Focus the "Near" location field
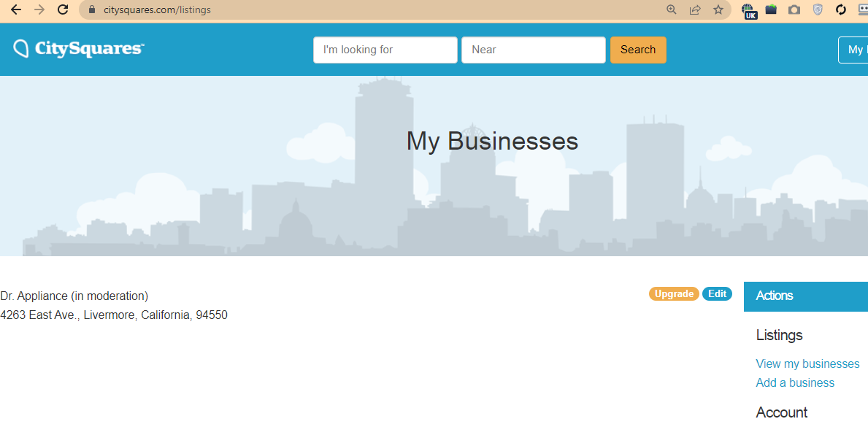Viewport: 868px width, 427px height. 534,50
